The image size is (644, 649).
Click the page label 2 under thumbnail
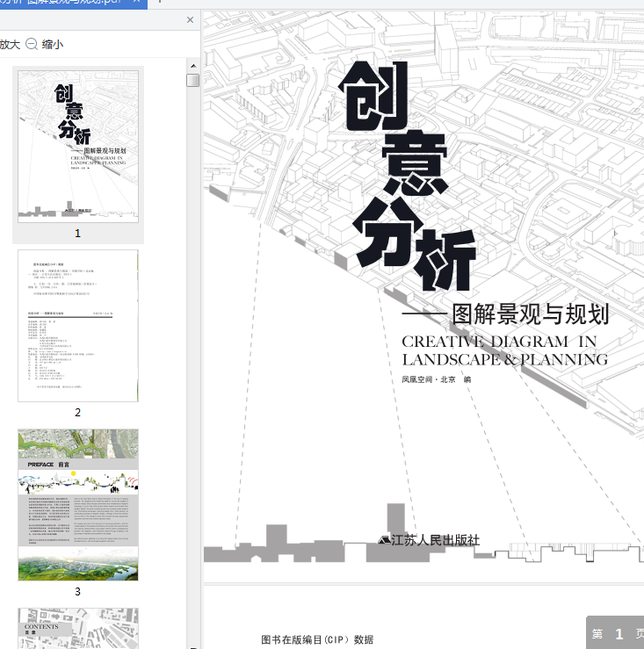click(x=78, y=412)
